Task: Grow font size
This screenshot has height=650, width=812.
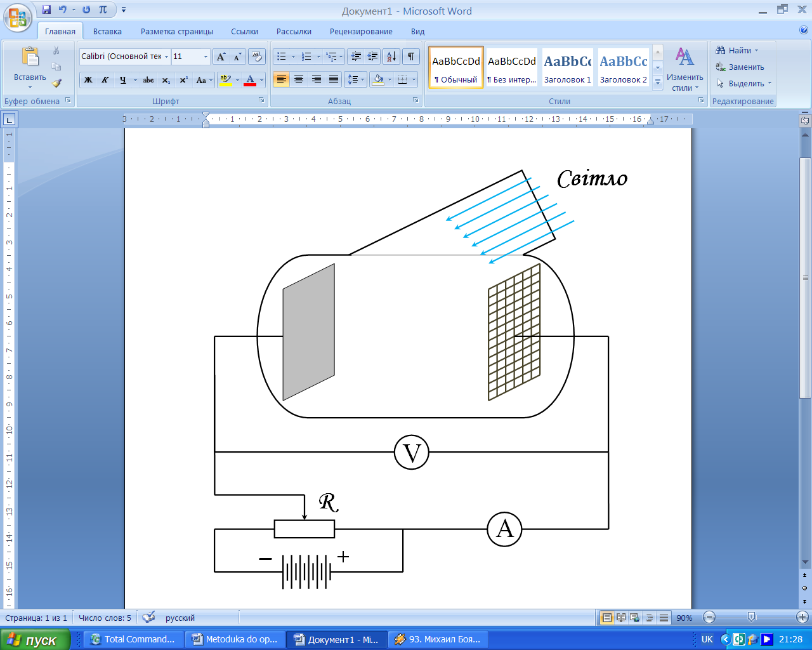Action: click(x=221, y=56)
